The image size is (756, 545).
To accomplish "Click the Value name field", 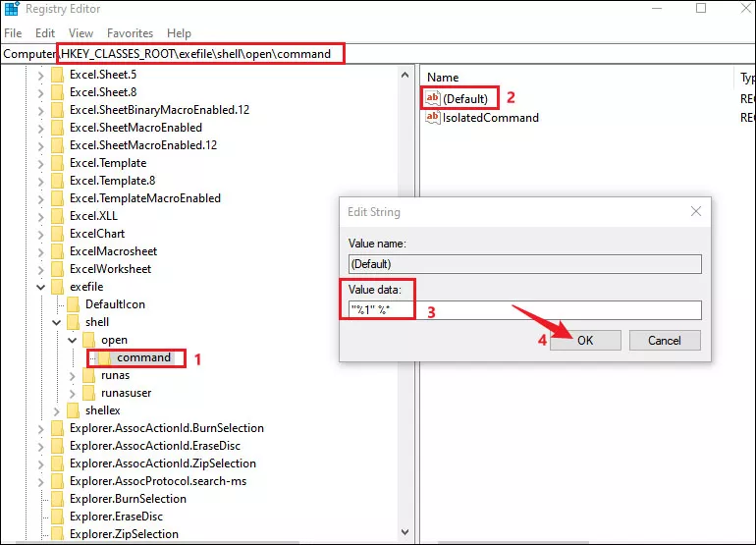I will 524,264.
